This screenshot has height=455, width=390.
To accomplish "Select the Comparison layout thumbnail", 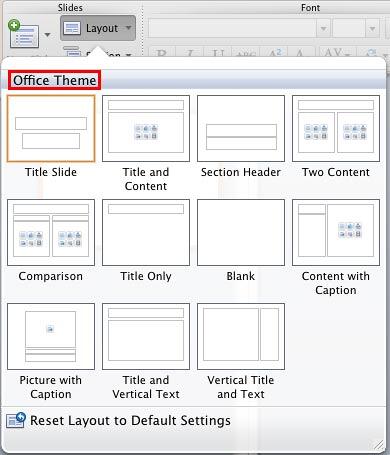I will tap(51, 232).
